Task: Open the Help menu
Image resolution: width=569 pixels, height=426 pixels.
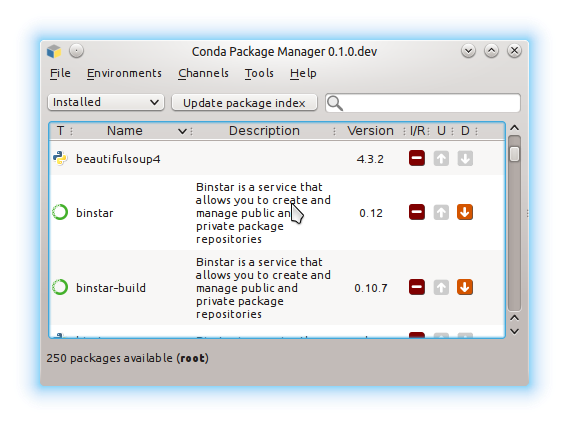Action: tap(303, 73)
